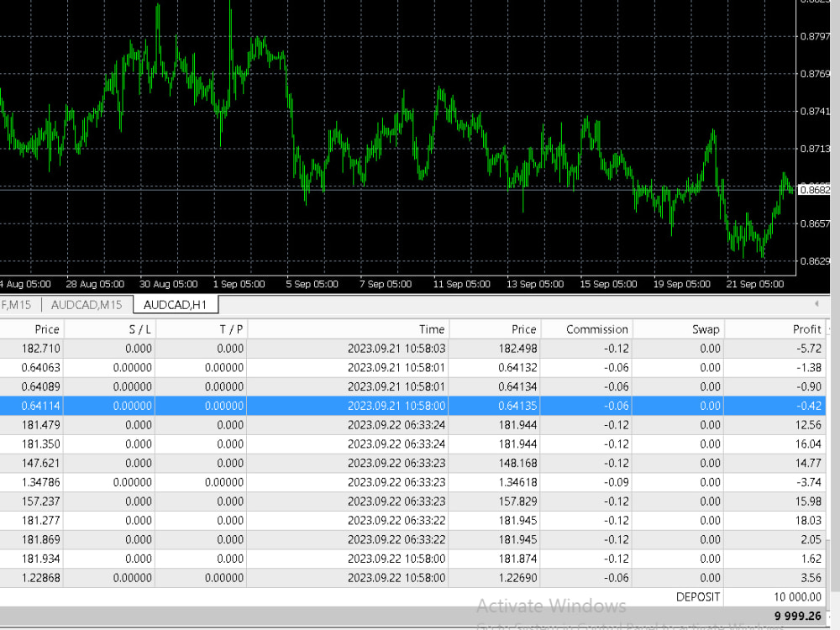Sort by the S / L column header
Screen dimensions: 840x630
109,329
